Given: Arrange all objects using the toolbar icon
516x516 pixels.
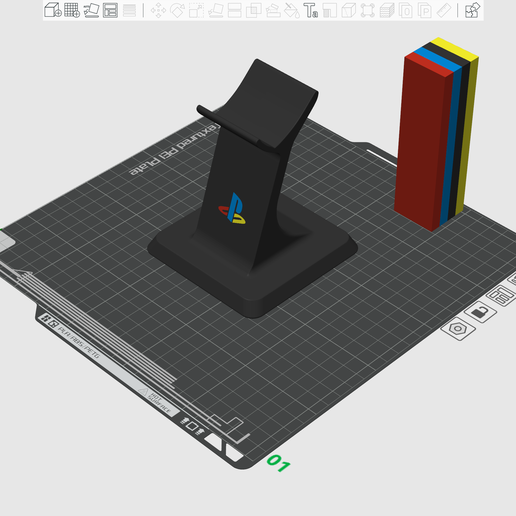Looking at the screenshot, I should click(x=110, y=10).
